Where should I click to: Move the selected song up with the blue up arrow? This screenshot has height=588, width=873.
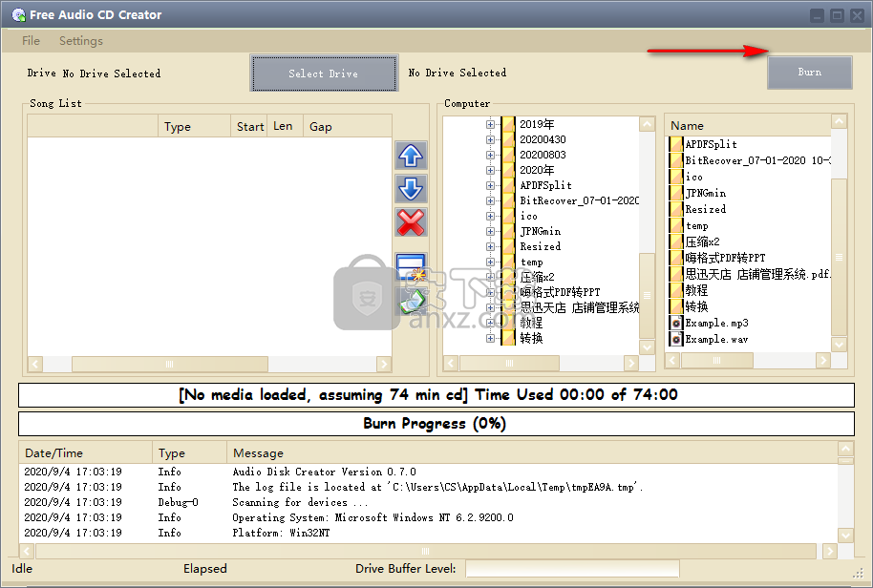click(x=411, y=156)
